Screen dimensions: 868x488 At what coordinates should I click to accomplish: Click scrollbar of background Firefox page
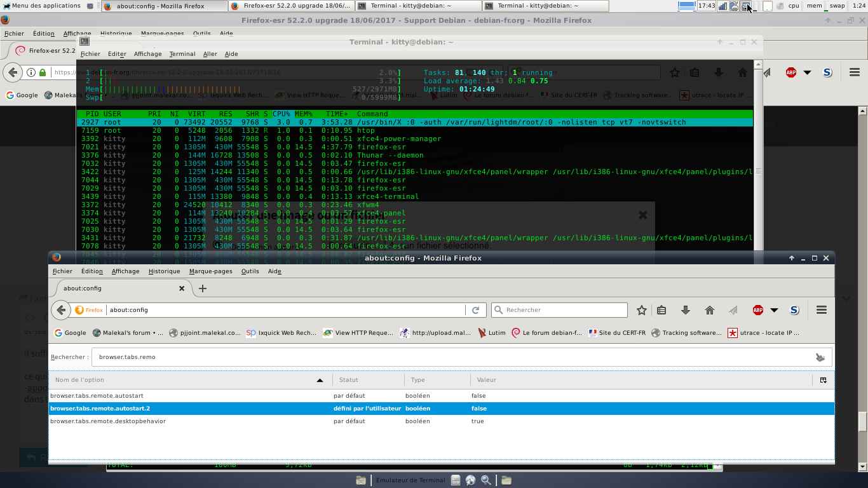(x=862, y=421)
